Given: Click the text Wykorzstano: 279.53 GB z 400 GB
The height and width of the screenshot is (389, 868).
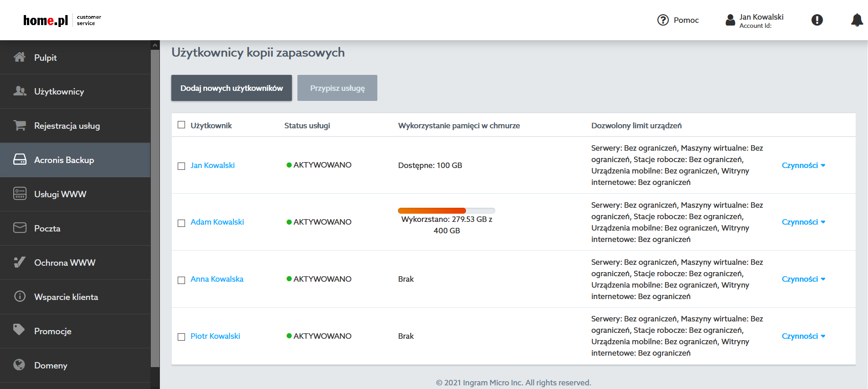Looking at the screenshot, I should (447, 225).
